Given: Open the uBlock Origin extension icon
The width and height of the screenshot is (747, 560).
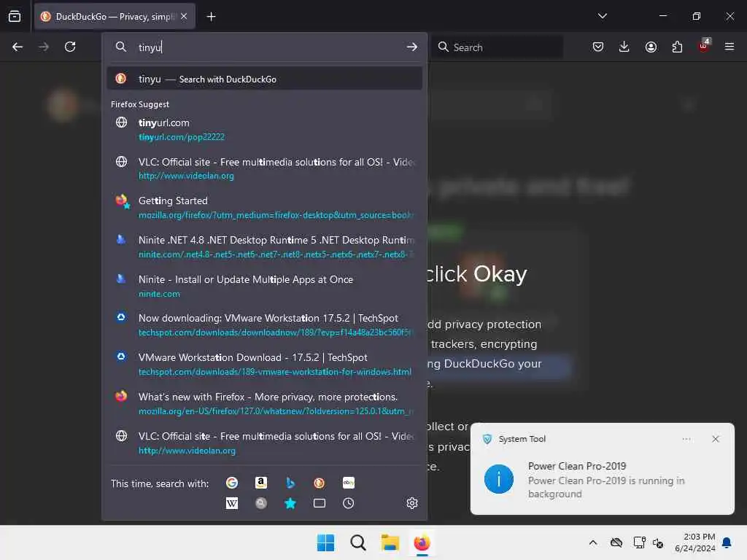Looking at the screenshot, I should tap(704, 46).
